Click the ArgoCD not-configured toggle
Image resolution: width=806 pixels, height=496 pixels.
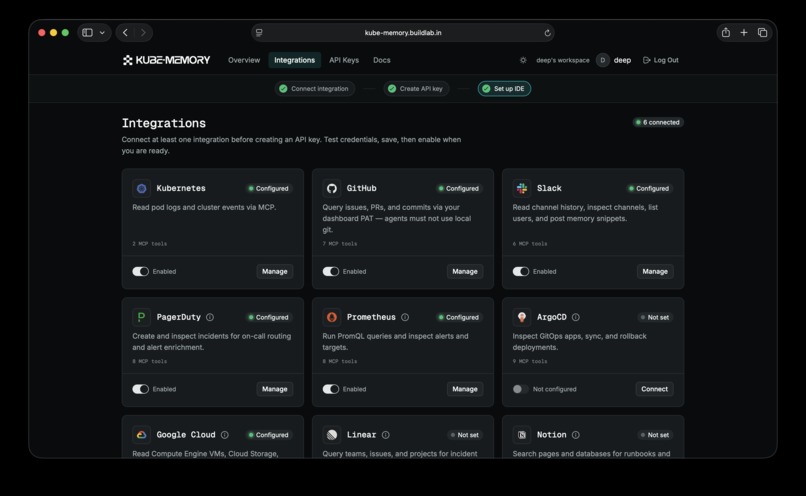(521, 389)
